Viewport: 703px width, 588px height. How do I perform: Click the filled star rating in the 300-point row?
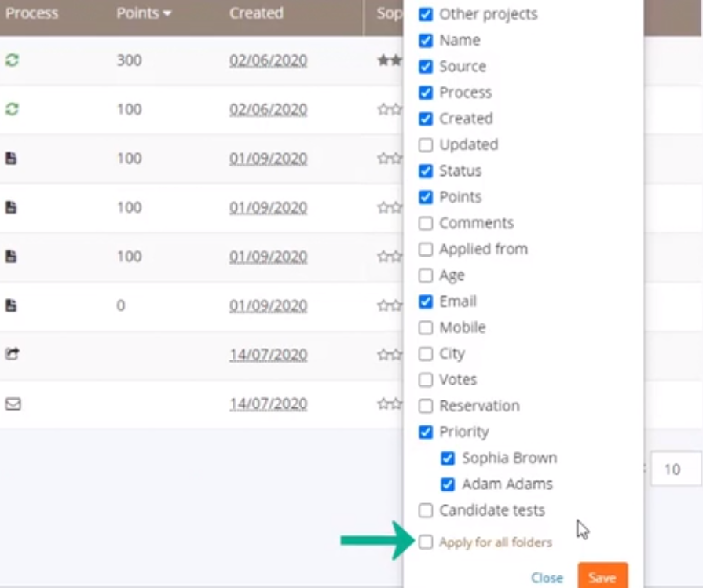pyautogui.click(x=390, y=60)
